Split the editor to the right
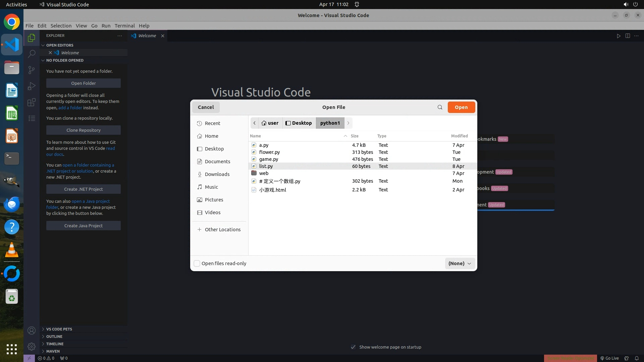The width and height of the screenshot is (644, 362). (x=628, y=36)
